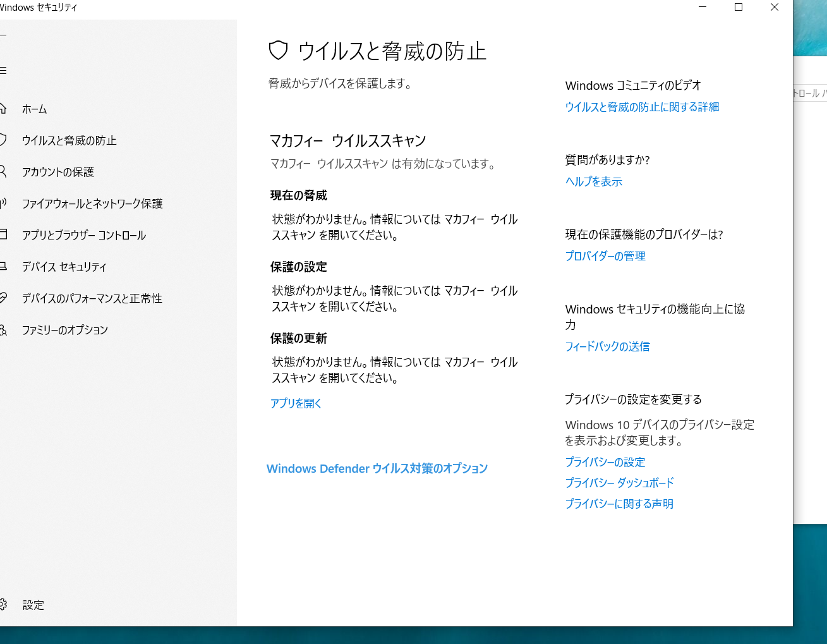Open 設定 at the sidebar bottom
The width and height of the screenshot is (827, 644).
coord(33,605)
